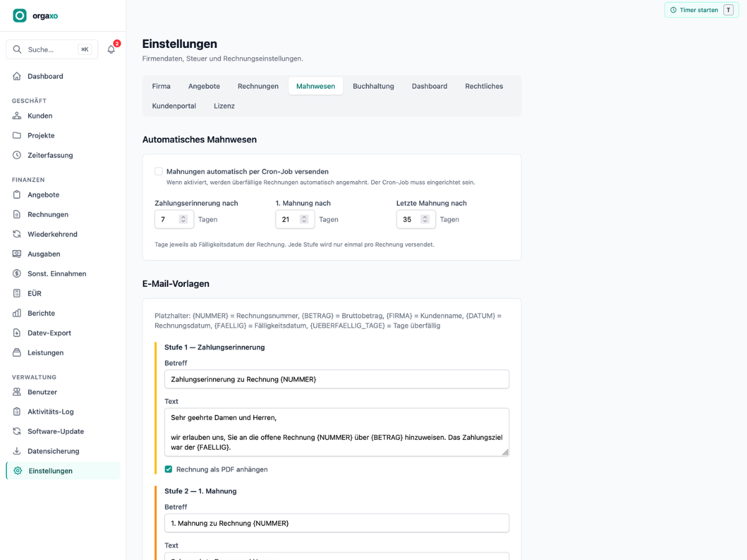Adjust 1. Mahnung nach days stepper
This screenshot has height=560, width=747.
click(304, 219)
